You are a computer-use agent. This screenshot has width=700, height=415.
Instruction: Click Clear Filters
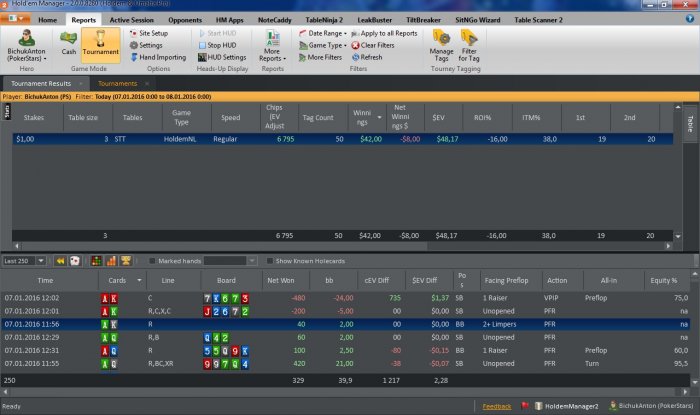373,45
